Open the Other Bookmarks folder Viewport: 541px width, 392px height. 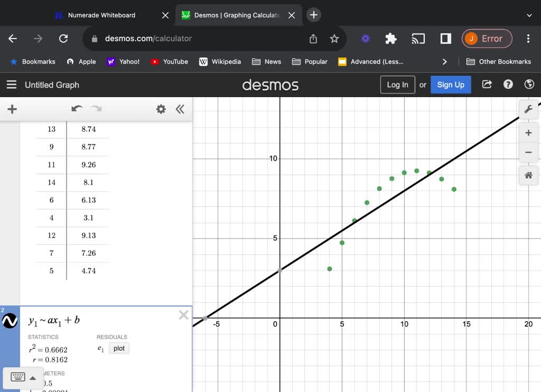point(498,62)
